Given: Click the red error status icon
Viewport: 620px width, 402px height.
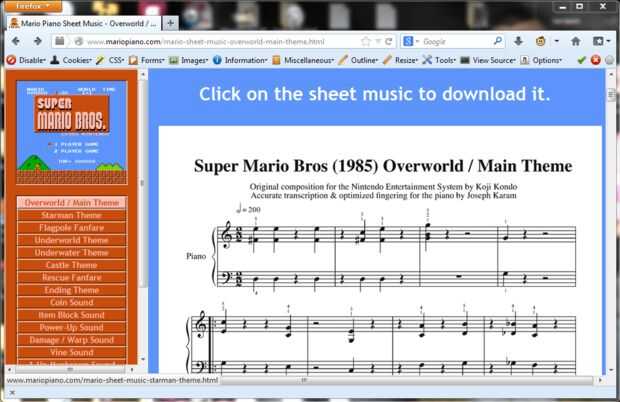Looking at the screenshot, I should 595,60.
